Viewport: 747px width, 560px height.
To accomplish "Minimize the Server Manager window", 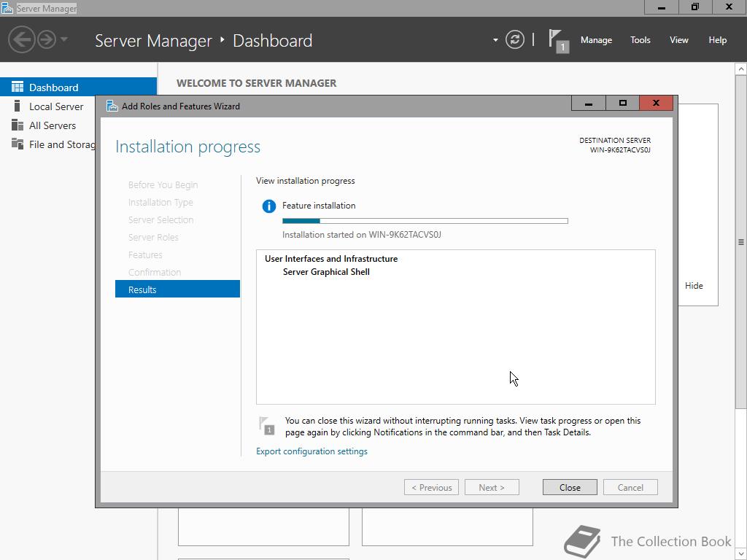I will (x=661, y=7).
